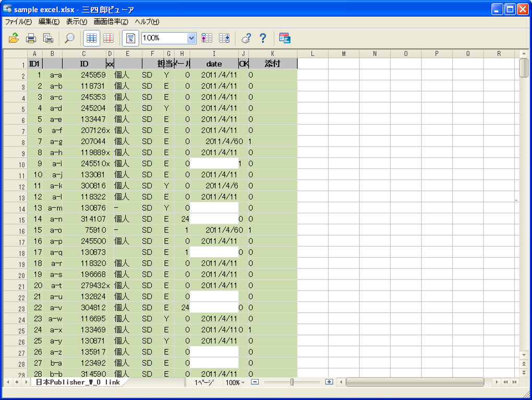
Task: Click the move-to-next-rows table icon
Action: point(224,38)
